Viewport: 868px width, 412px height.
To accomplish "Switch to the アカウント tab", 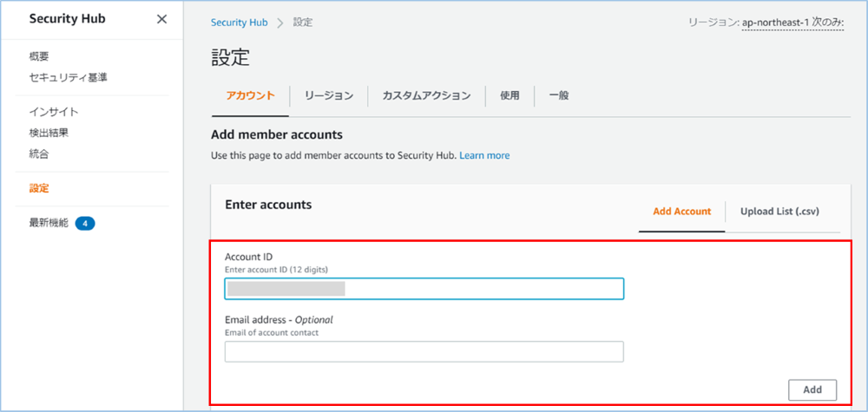I will point(250,96).
